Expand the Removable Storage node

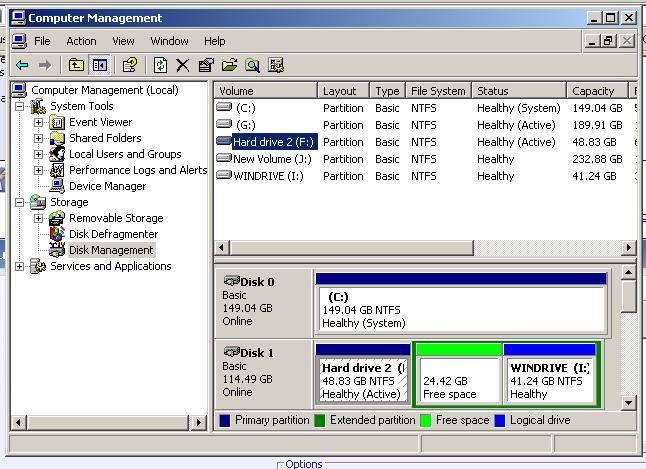pyautogui.click(x=38, y=218)
